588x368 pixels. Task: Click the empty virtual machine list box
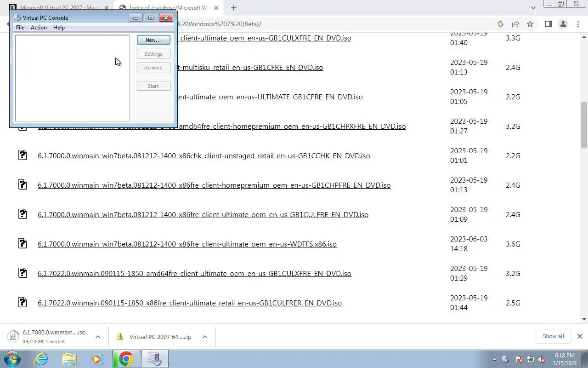pyautogui.click(x=73, y=78)
